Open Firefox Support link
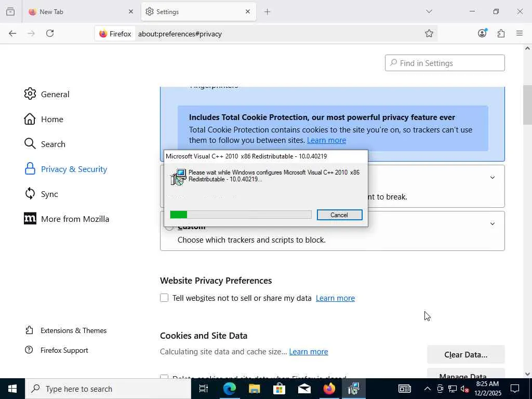 tap(57, 350)
